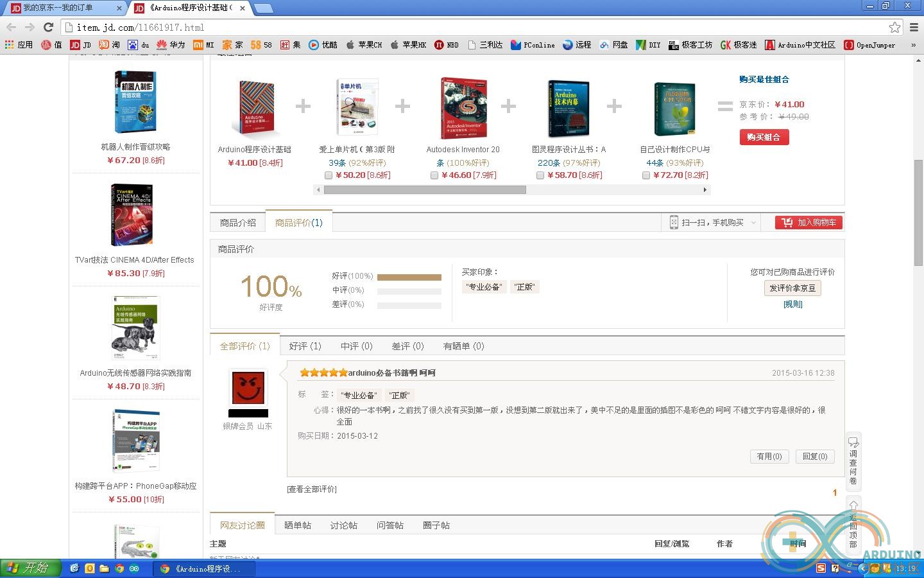Open the 有晒单 (0) tab

click(x=463, y=346)
